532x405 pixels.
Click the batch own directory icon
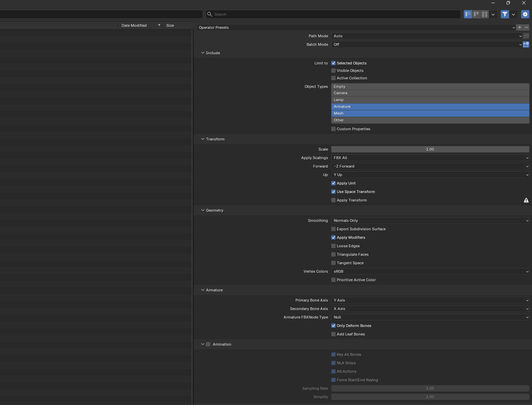pos(526,44)
